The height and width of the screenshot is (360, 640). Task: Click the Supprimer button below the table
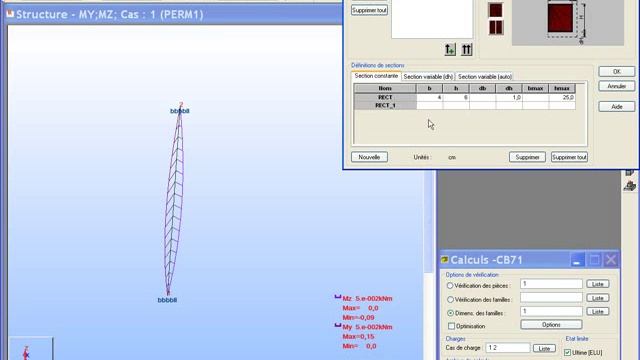point(527,157)
